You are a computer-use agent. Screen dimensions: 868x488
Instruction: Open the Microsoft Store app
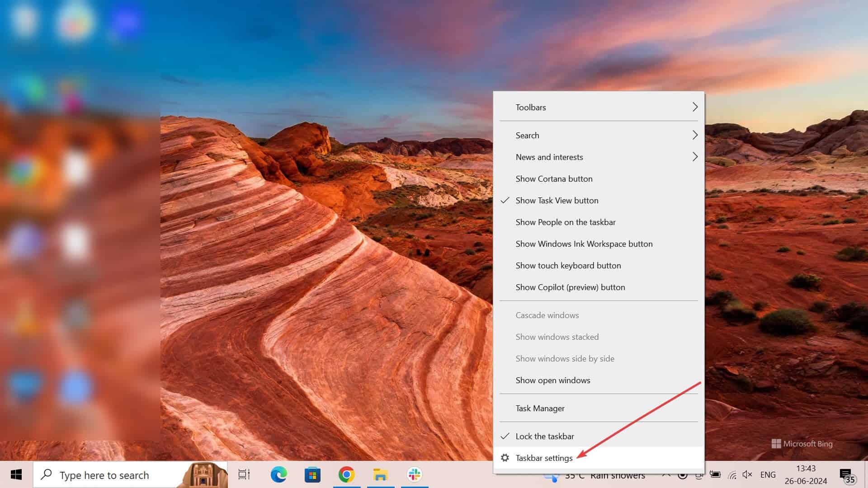pos(312,474)
